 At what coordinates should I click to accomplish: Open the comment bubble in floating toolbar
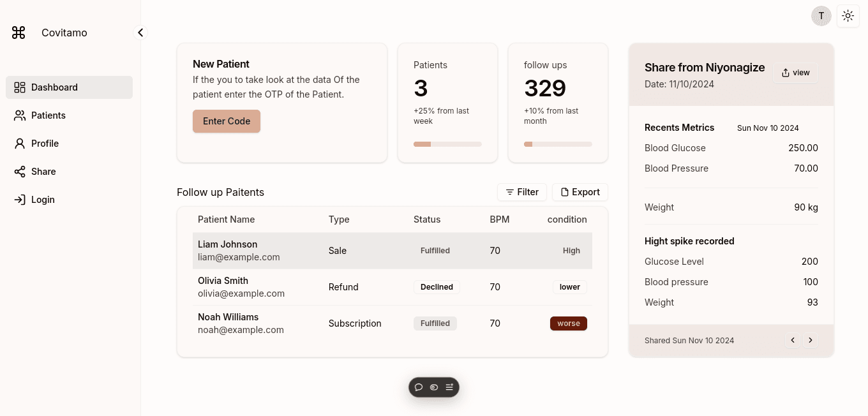tap(419, 387)
